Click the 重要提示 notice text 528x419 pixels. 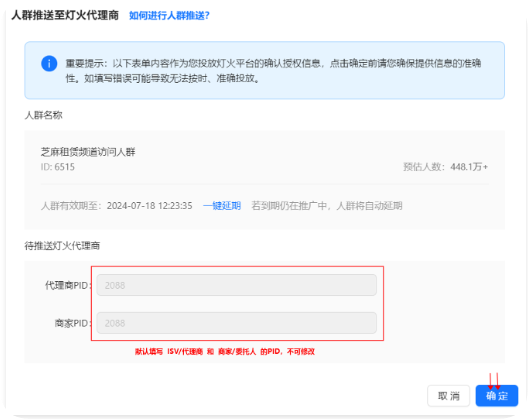coord(273,71)
